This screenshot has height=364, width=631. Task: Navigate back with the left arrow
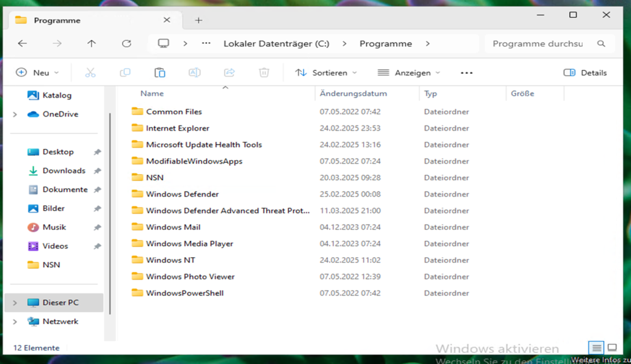point(22,44)
